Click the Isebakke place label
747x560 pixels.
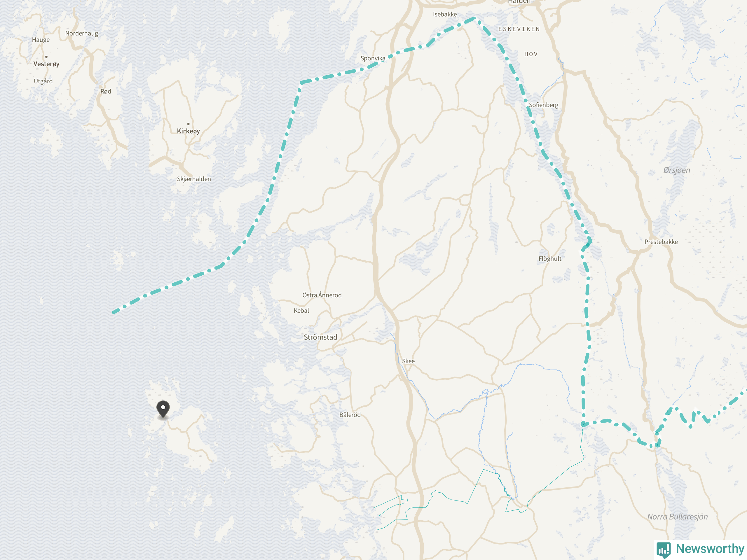[x=445, y=14]
